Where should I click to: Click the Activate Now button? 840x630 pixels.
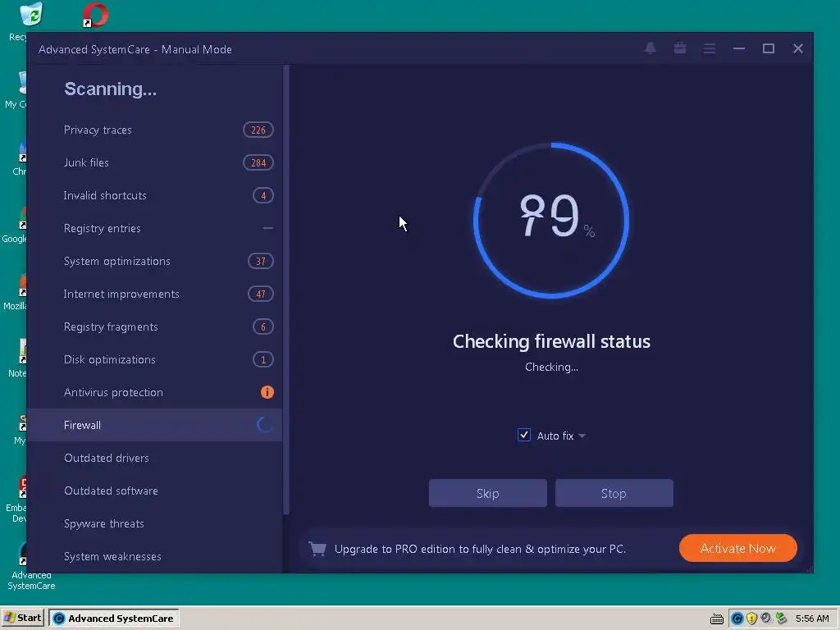click(x=737, y=548)
